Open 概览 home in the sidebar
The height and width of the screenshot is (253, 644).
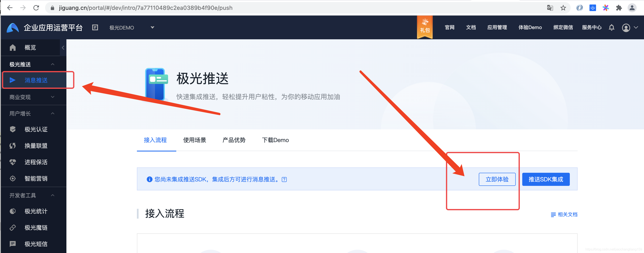pyautogui.click(x=30, y=47)
